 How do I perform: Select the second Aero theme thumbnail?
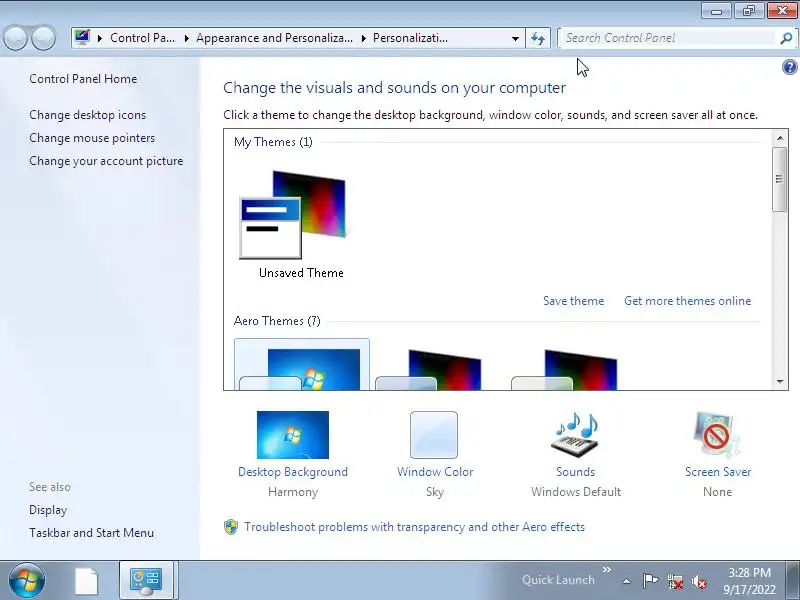(429, 369)
